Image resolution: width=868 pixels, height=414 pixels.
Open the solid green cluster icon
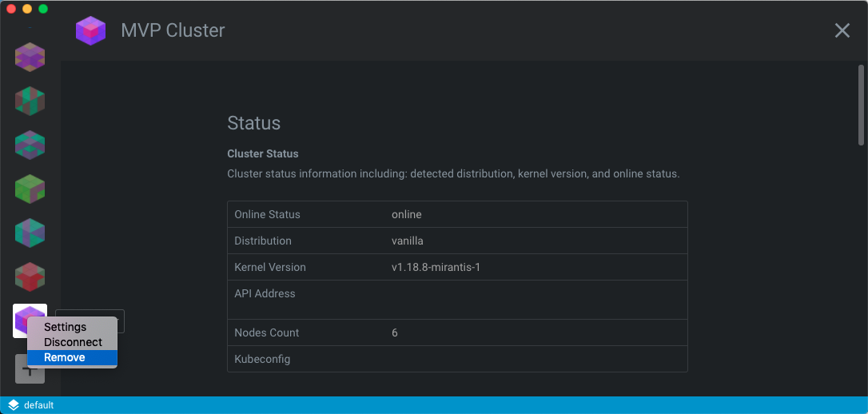click(30, 189)
